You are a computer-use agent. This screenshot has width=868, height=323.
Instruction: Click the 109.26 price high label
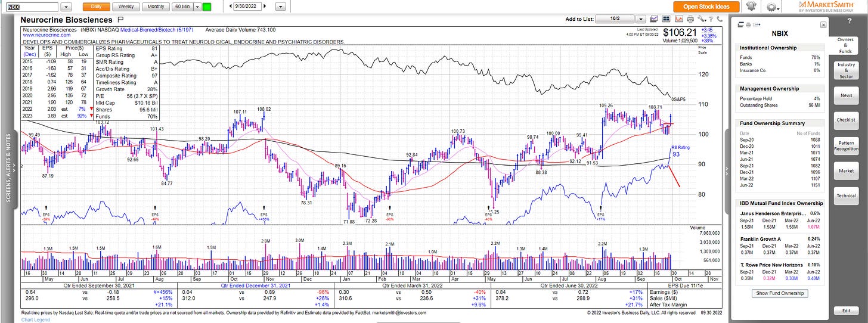(x=606, y=105)
